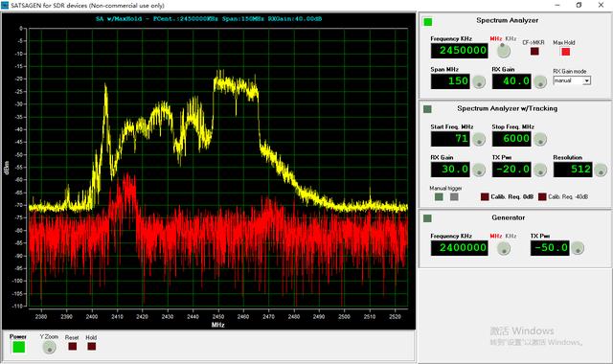Turn off the red Max Hold indicator
Image resolution: width=613 pixels, height=364 pixels.
565,52
